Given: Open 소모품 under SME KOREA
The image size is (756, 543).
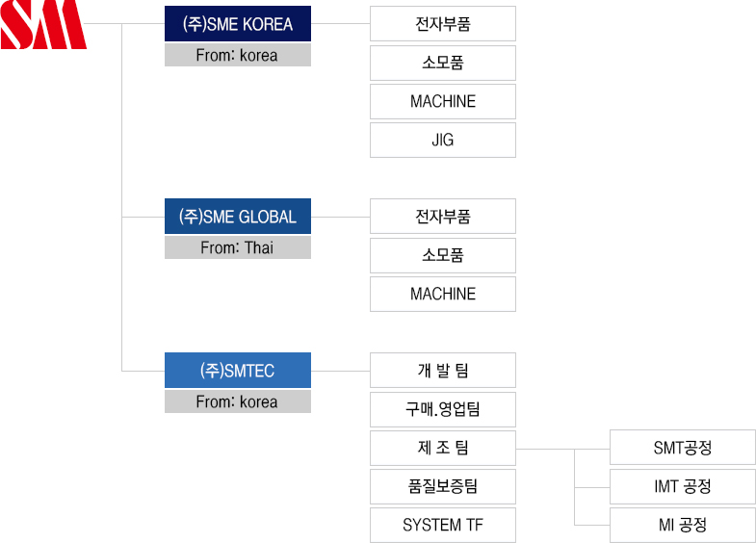Looking at the screenshot, I should point(443,64).
